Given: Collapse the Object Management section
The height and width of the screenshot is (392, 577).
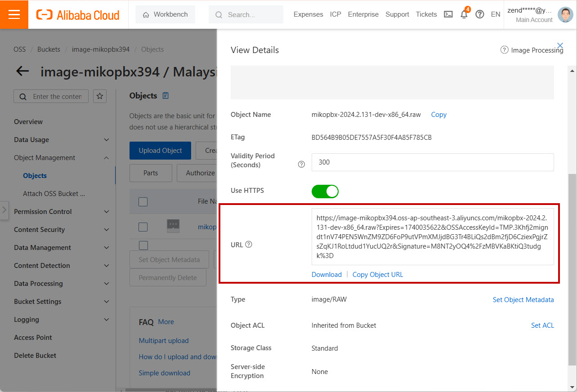Looking at the screenshot, I should coord(106,158).
